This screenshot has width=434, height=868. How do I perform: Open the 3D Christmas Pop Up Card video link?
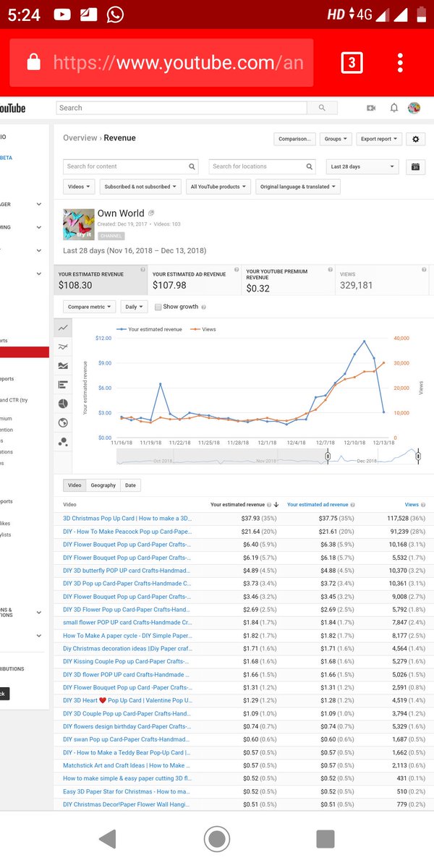127,518
